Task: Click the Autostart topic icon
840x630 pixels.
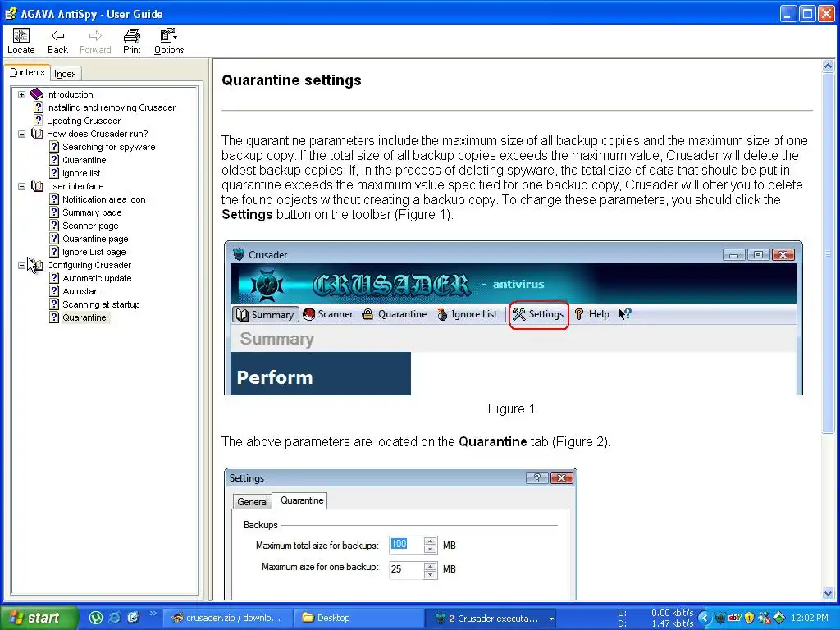Action: coord(54,291)
